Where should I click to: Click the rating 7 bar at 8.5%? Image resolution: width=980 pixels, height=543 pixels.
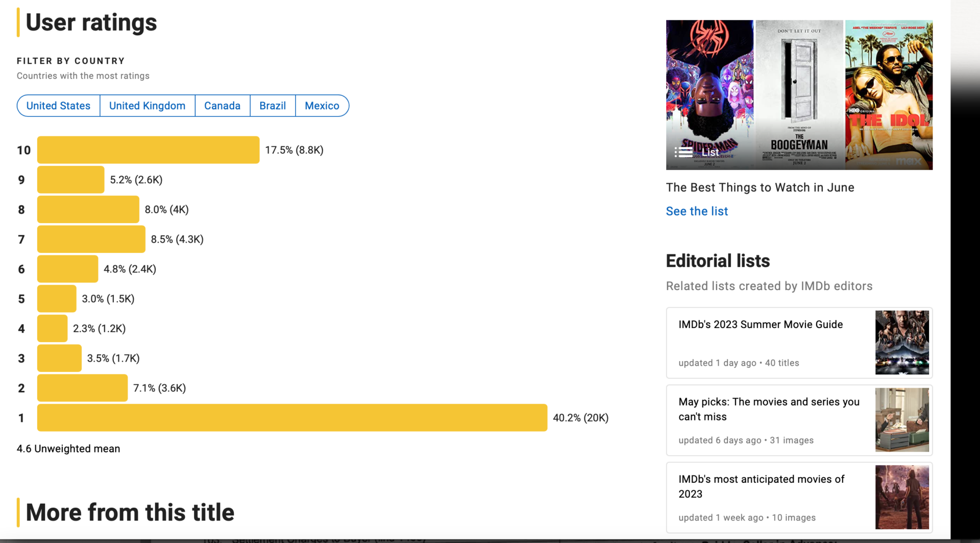tap(91, 239)
